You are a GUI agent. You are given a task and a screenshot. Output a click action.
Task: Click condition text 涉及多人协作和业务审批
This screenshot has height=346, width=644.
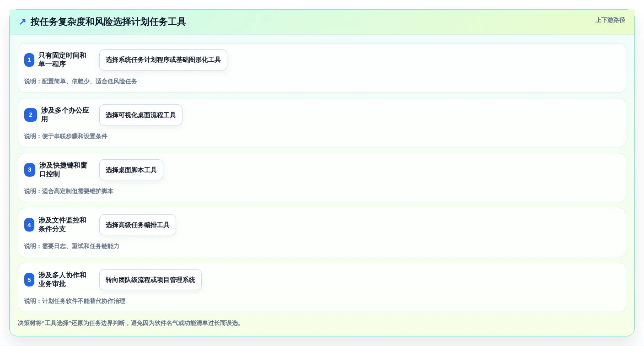point(62,280)
